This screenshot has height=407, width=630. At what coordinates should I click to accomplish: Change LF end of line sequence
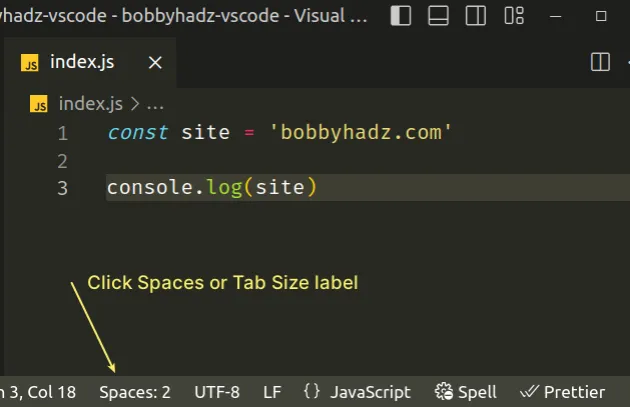click(272, 392)
